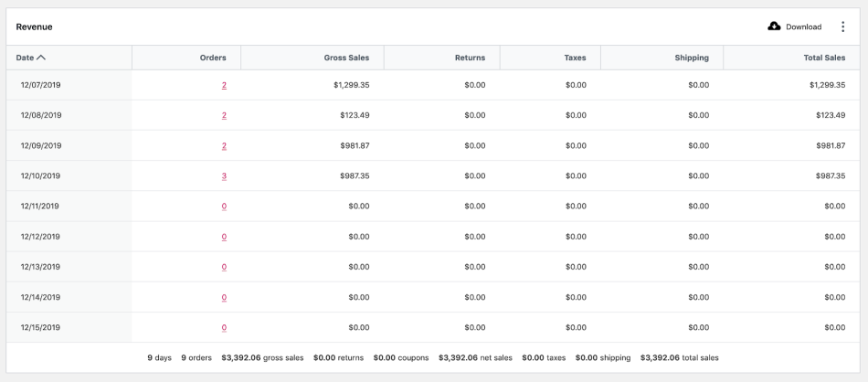The image size is (868, 382).
Task: Open orders link for 12/11/2019
Action: (224, 206)
